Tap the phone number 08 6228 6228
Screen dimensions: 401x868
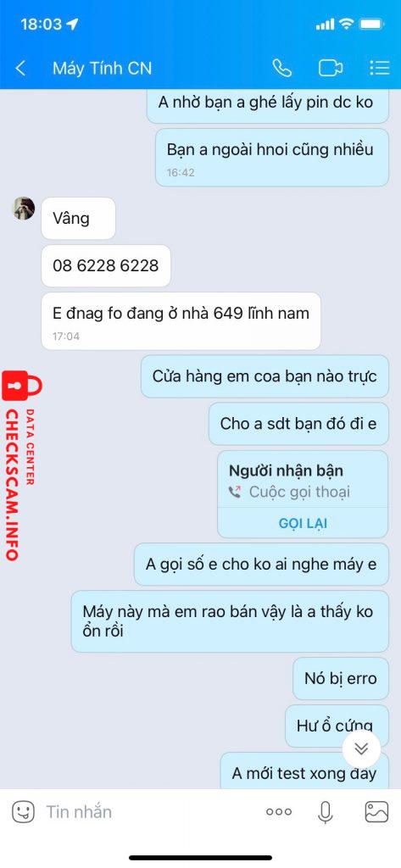point(106,265)
